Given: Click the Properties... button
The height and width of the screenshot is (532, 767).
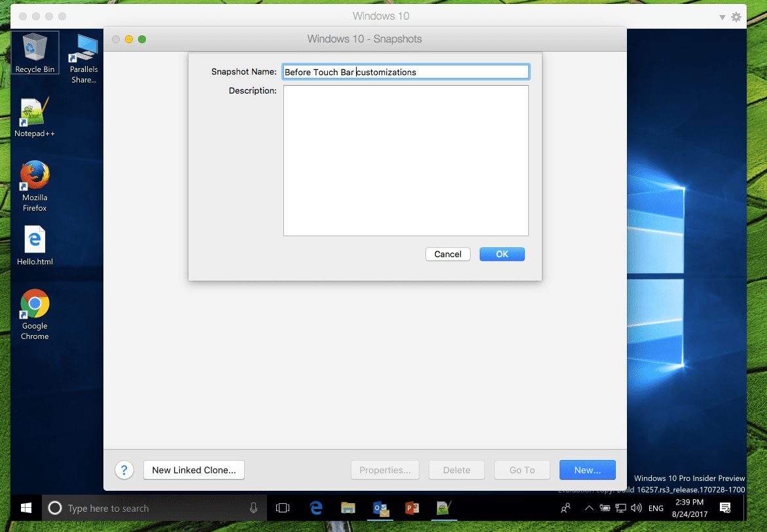Looking at the screenshot, I should click(x=385, y=470).
